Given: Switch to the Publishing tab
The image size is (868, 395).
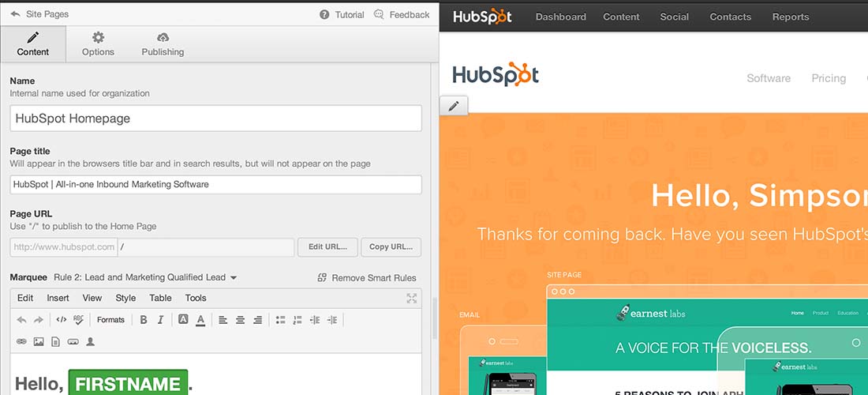Looking at the screenshot, I should [163, 43].
